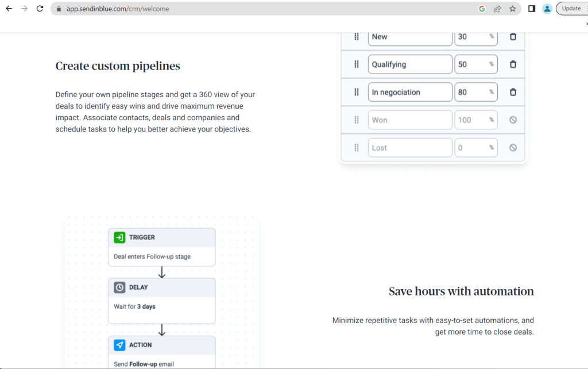The height and width of the screenshot is (369, 588).
Task: Click the Google icon in address bar
Action: point(482,9)
